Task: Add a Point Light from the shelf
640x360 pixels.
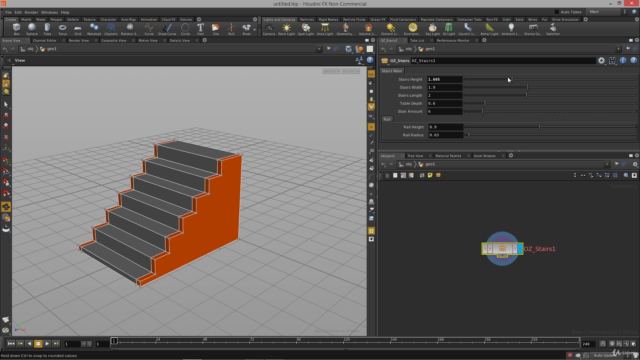Action: [x=287, y=29]
